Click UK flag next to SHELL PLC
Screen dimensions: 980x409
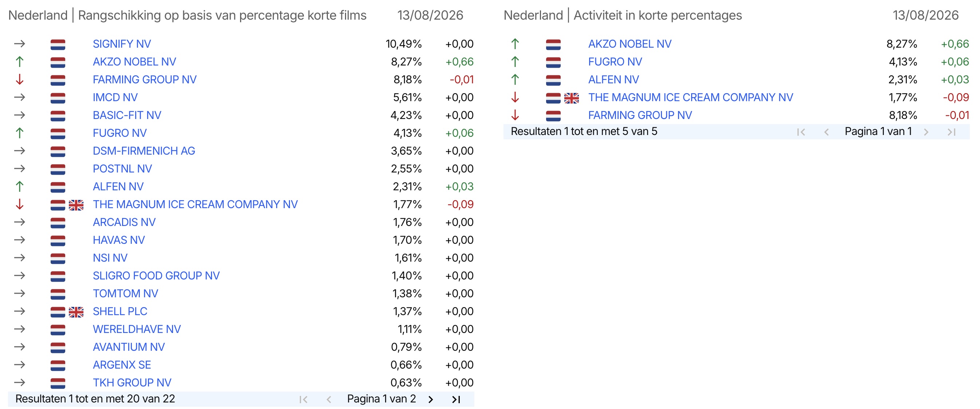tap(76, 312)
